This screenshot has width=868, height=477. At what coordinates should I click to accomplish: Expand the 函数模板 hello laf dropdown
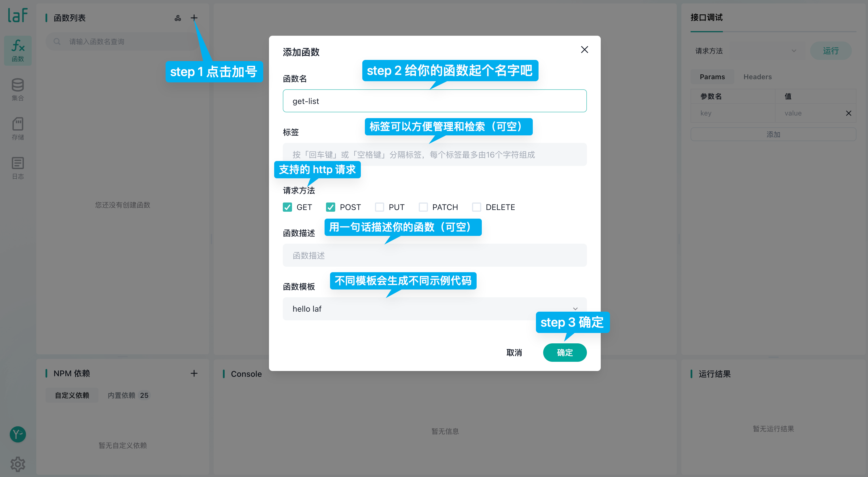tap(435, 309)
